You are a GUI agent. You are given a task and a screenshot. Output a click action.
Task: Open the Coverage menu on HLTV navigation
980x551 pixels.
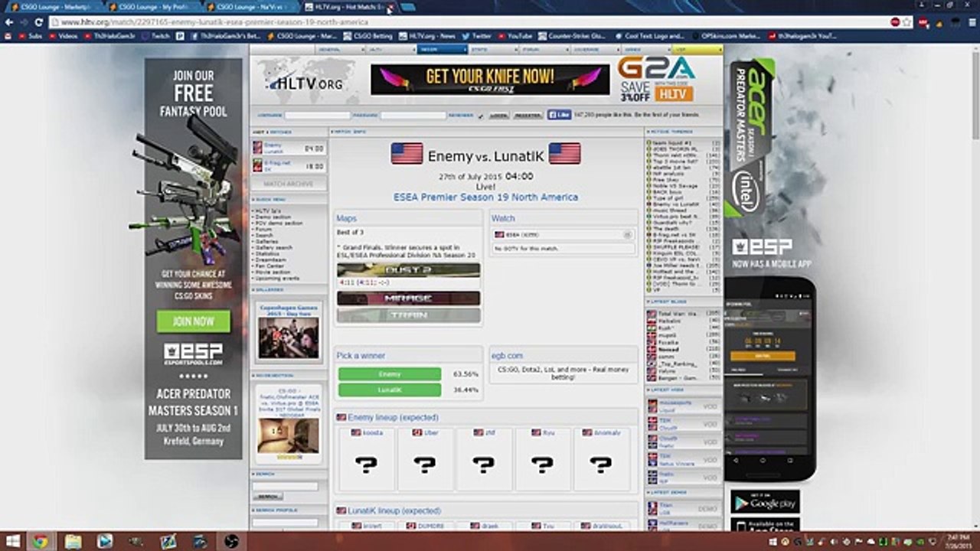coord(595,49)
